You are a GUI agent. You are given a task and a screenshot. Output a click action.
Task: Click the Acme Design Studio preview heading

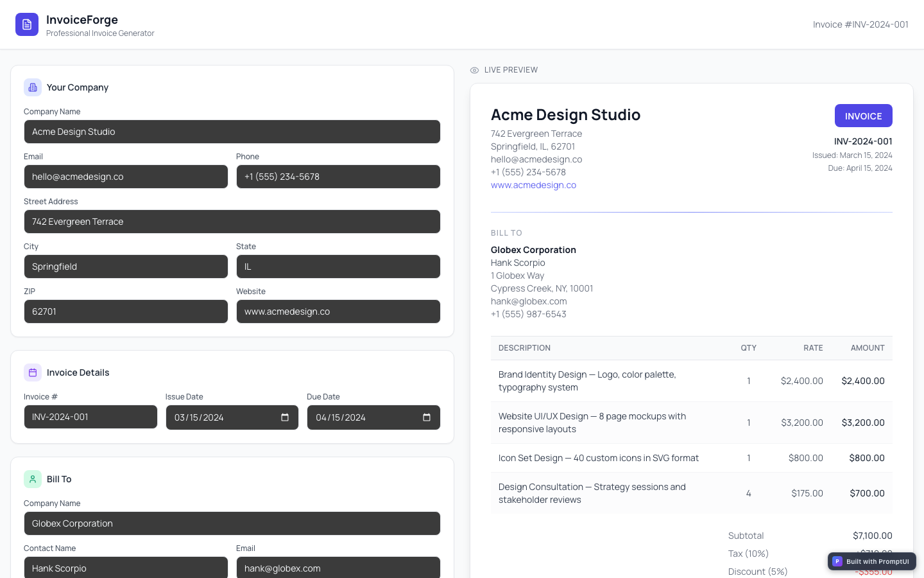click(x=565, y=114)
